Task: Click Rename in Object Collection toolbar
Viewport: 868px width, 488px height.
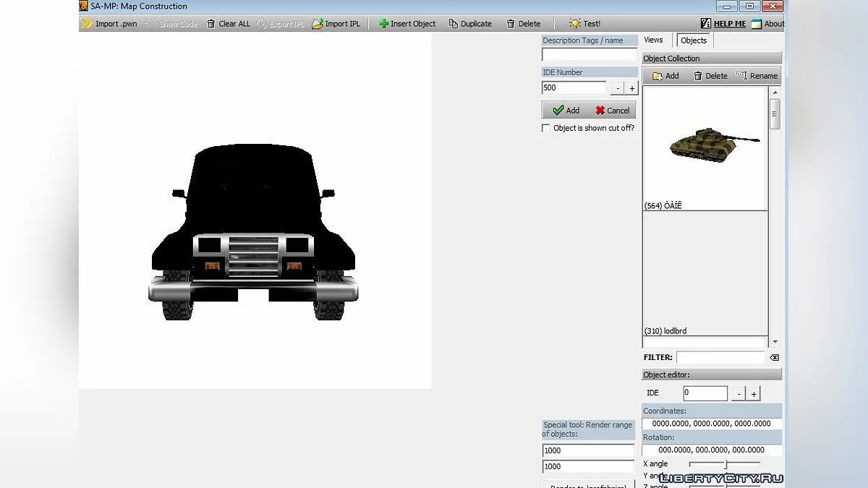Action: pos(757,76)
